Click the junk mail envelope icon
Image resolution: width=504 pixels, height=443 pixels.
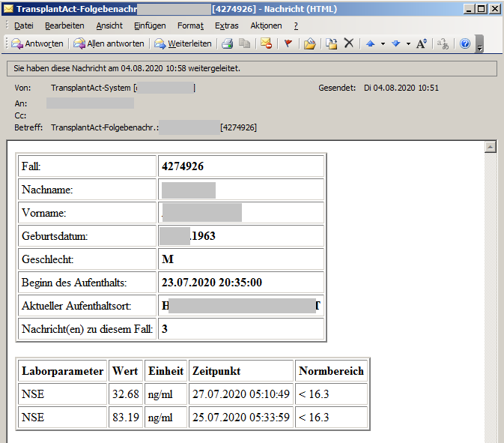pos(266,43)
